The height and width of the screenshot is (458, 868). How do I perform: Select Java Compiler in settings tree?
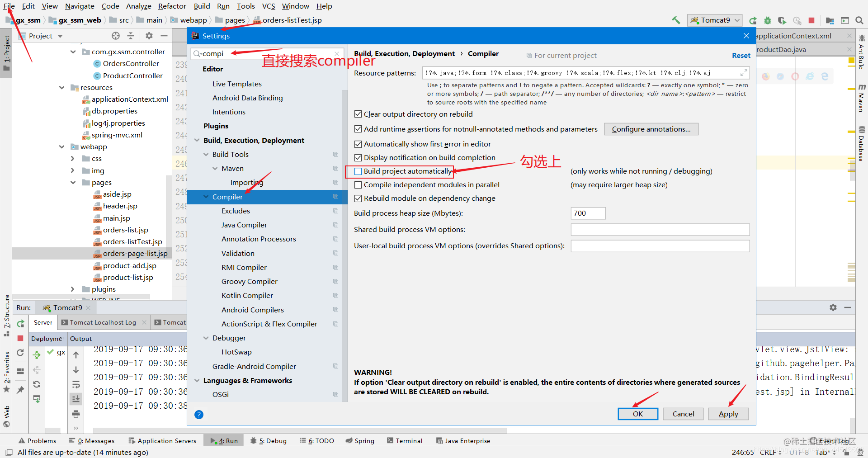click(244, 225)
